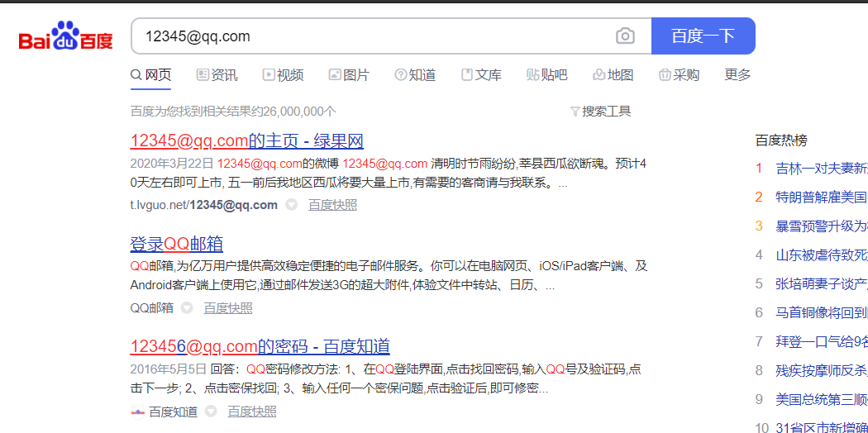Open 百度快照 for the QQ邮箱 result
This screenshot has height=433, width=868.
(x=228, y=307)
